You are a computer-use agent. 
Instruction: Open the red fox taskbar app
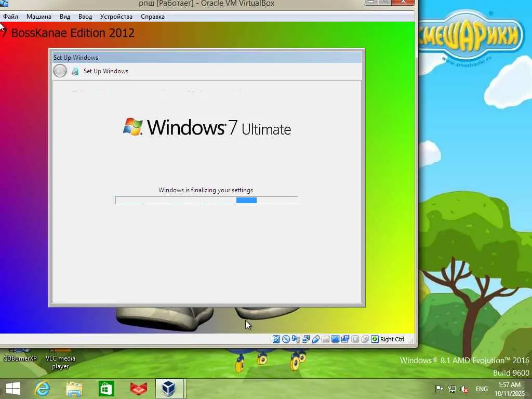[138, 389]
